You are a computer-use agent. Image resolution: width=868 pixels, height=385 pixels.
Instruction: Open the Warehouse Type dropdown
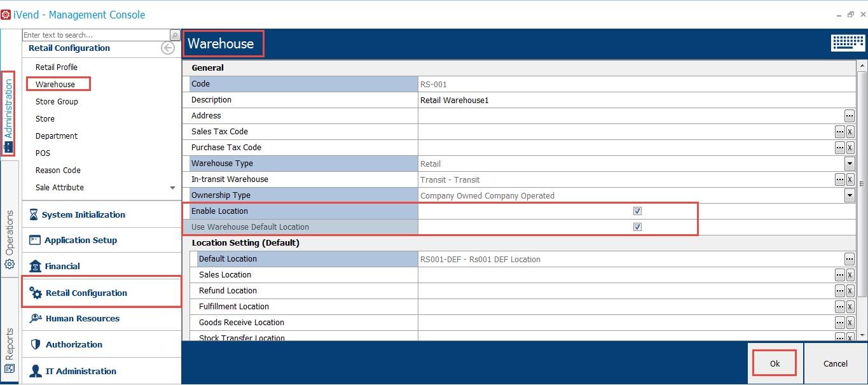pos(850,164)
